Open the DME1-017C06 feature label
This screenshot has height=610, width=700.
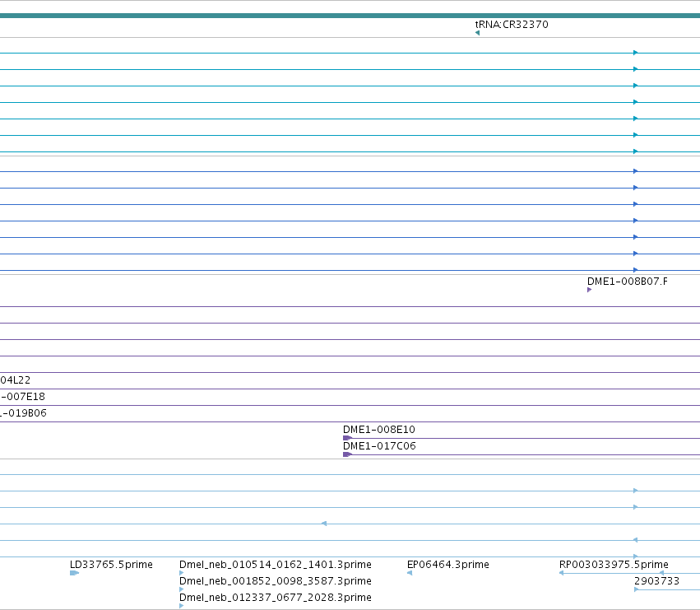tap(379, 446)
